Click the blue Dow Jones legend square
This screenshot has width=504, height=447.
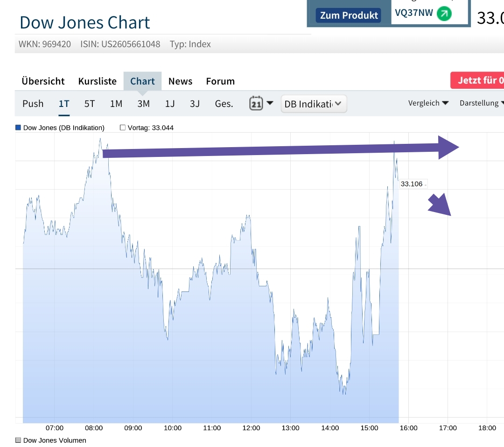[x=18, y=128]
